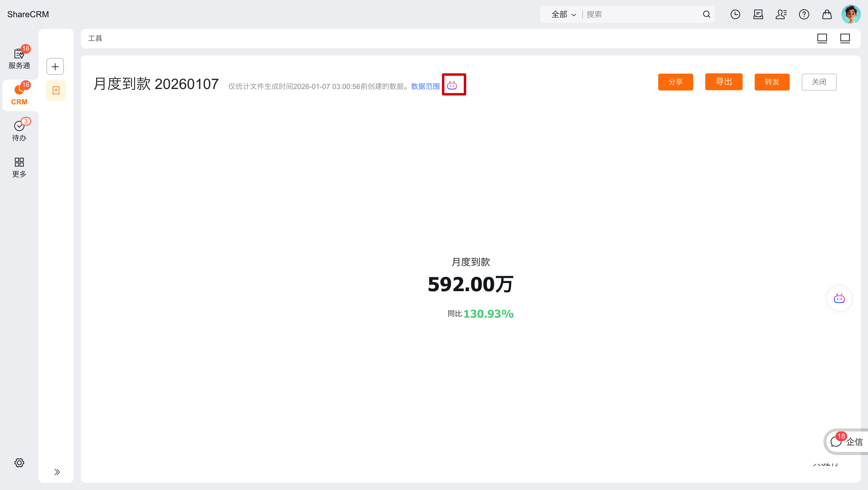Click the 导出 export button

(x=723, y=81)
